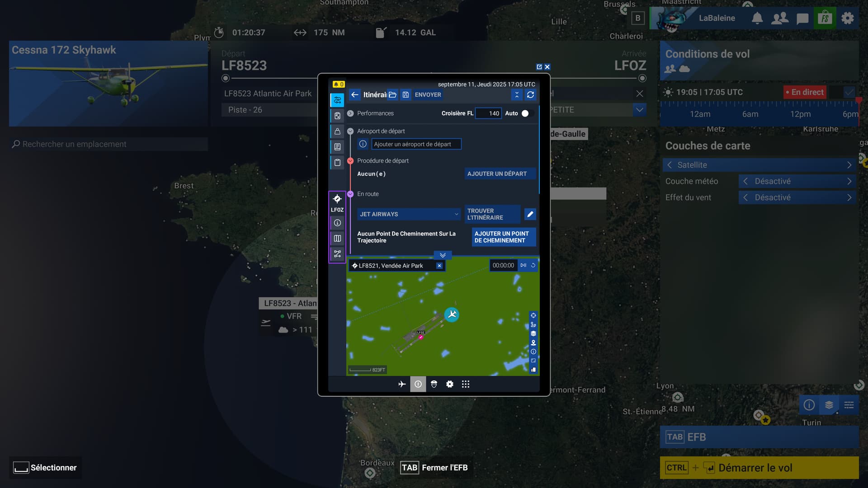Collapse all itinerary sections with arrows button
The width and height of the screenshot is (868, 488).
517,95
